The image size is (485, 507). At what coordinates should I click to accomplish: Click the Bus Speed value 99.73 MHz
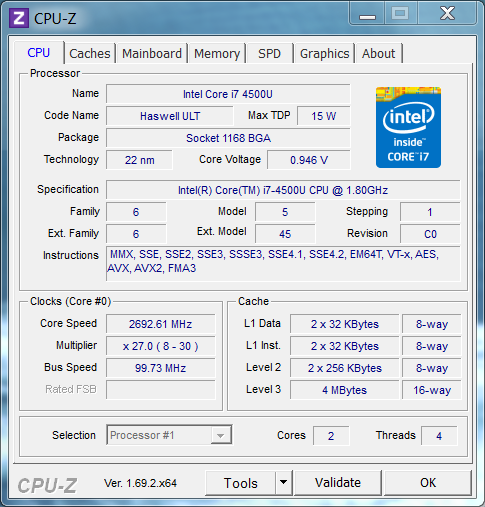coord(161,368)
